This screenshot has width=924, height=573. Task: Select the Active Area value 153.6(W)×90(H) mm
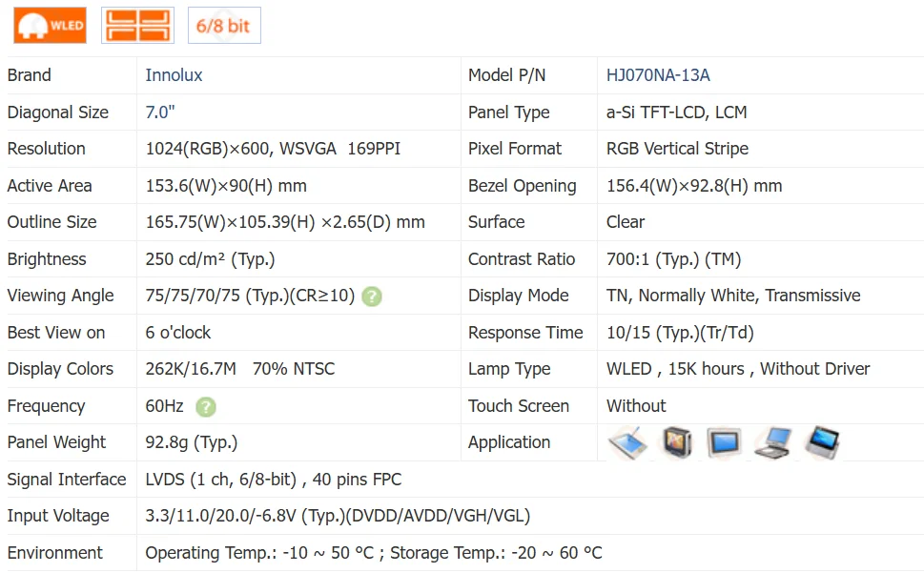click(x=226, y=186)
